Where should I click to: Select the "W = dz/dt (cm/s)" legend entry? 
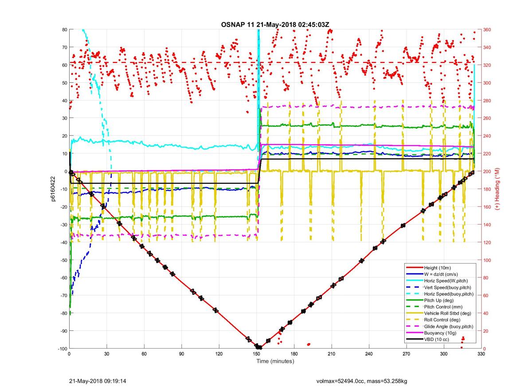coord(442,274)
